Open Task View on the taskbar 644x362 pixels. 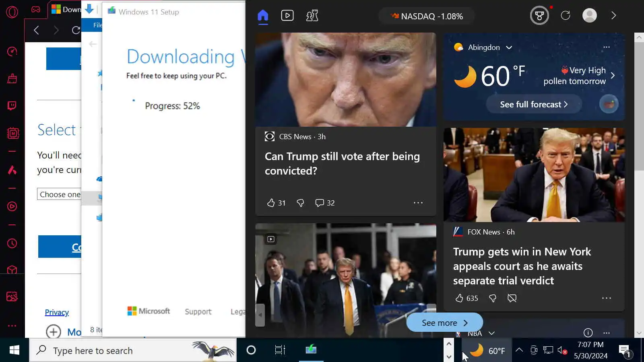tap(280, 350)
